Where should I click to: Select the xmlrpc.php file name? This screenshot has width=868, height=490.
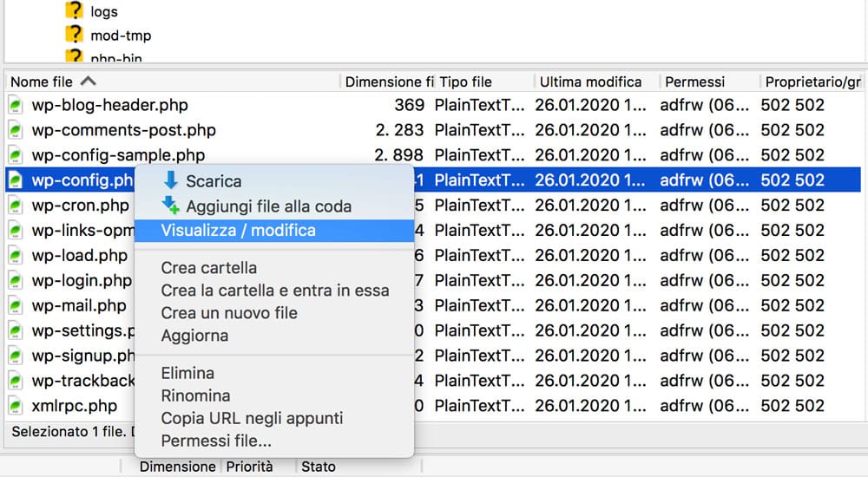point(74,406)
